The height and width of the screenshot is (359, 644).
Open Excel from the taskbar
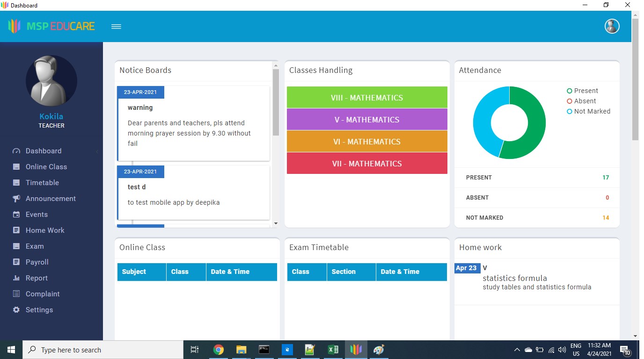pyautogui.click(x=333, y=350)
